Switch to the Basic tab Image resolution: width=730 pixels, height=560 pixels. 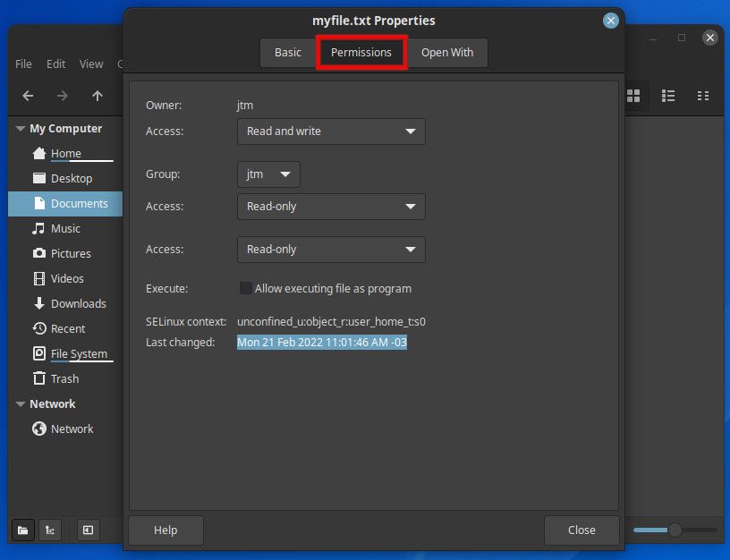pyautogui.click(x=287, y=52)
